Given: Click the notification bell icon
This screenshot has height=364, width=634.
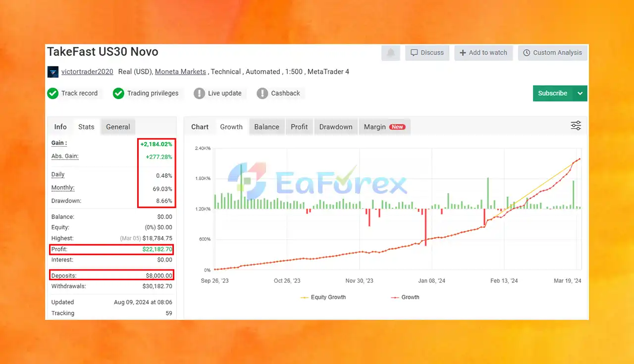Looking at the screenshot, I should (x=391, y=52).
